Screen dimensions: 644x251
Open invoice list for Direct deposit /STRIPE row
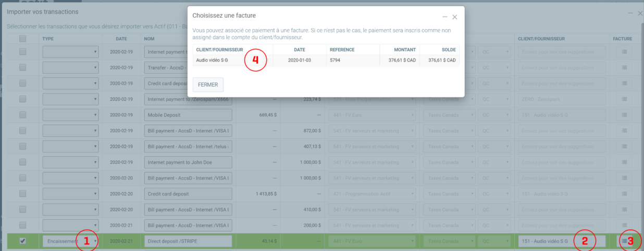pos(624,241)
